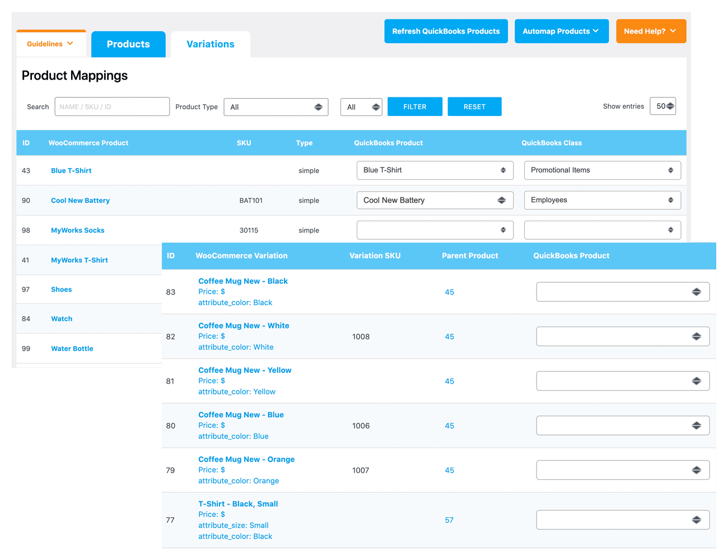This screenshot has height=560, width=728.
Task: Open the Product Type dropdown showing All
Action: [x=276, y=106]
